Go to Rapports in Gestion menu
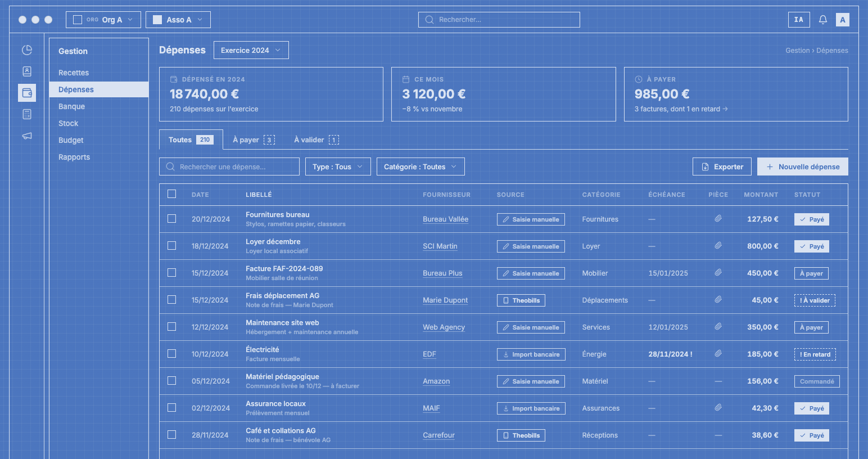Screen dimensions: 868x459 click(x=99, y=157)
